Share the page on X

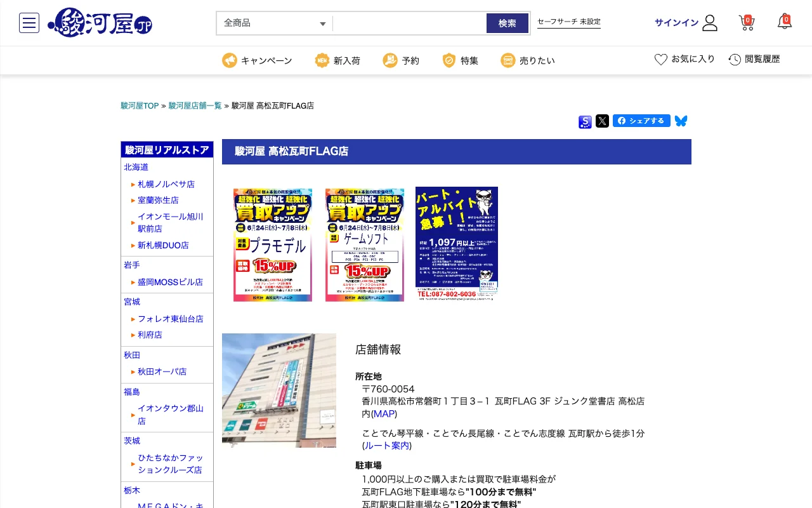tap(602, 121)
